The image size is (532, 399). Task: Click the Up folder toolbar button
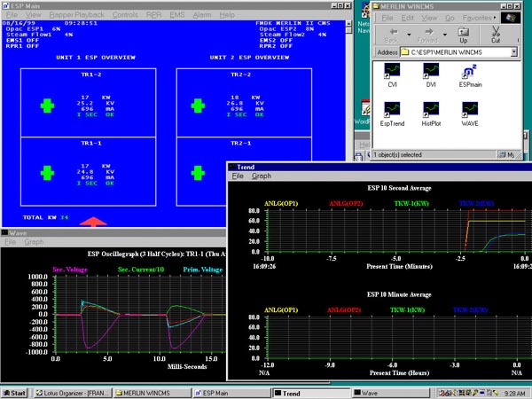[463, 34]
